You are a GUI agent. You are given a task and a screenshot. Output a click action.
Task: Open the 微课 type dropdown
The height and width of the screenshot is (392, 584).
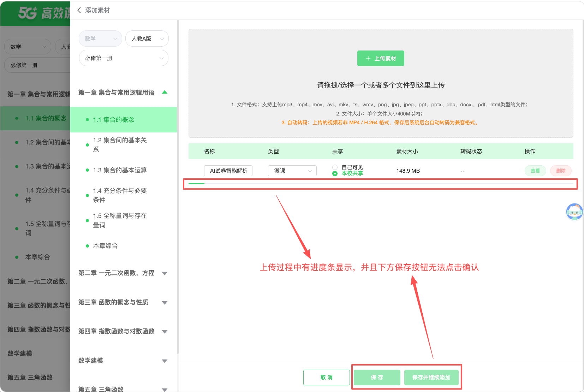292,171
